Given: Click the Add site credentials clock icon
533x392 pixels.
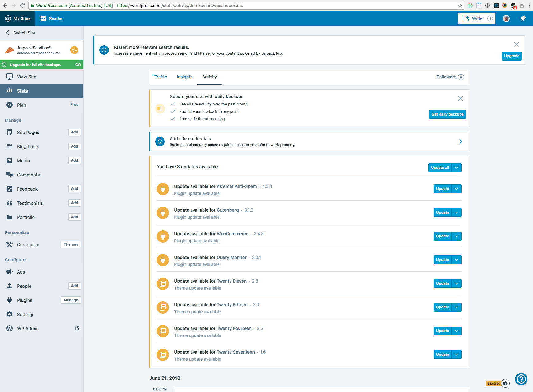Looking at the screenshot, I should click(x=160, y=142).
